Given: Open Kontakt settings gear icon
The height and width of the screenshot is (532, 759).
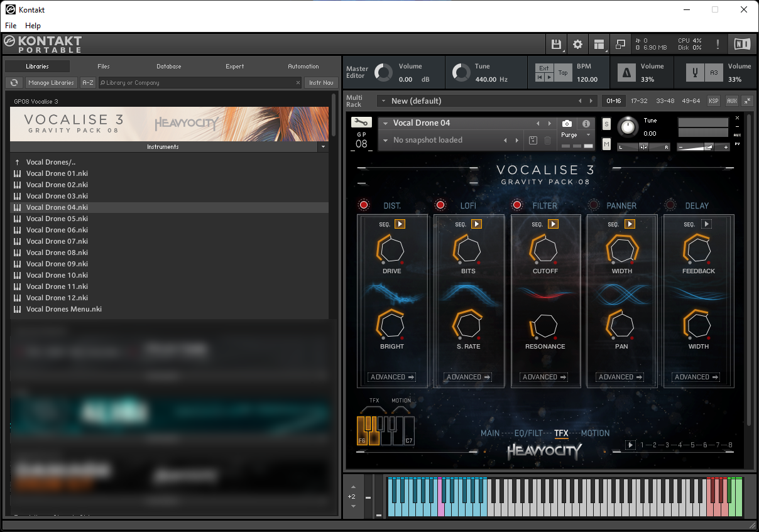Looking at the screenshot, I should (577, 44).
